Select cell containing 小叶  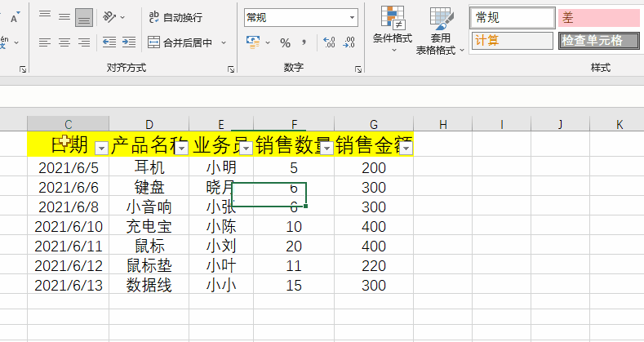(221, 265)
